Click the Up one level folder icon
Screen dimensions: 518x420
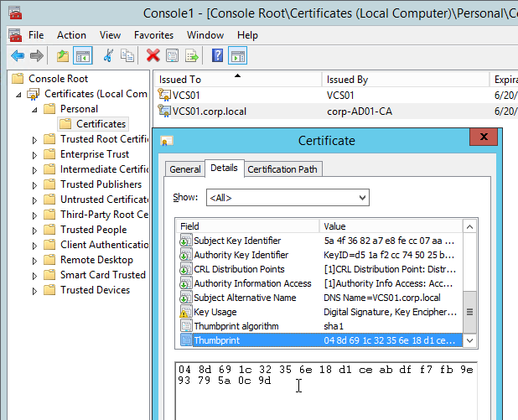pos(62,55)
